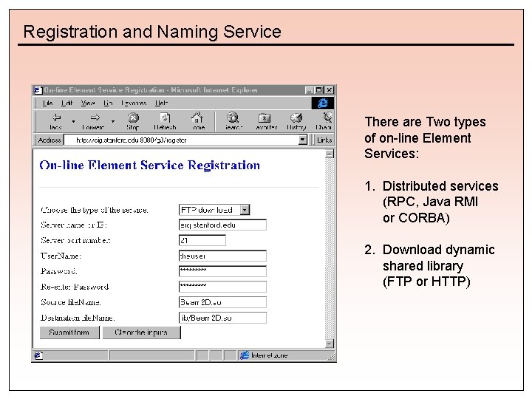The width and height of the screenshot is (532, 399).
Task: Open the View menu
Action: pos(88,103)
